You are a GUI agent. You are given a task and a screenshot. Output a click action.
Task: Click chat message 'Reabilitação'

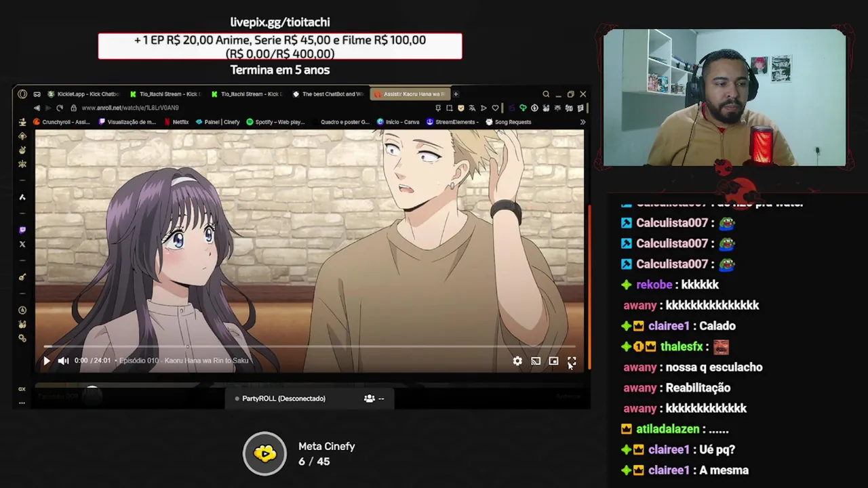point(698,388)
